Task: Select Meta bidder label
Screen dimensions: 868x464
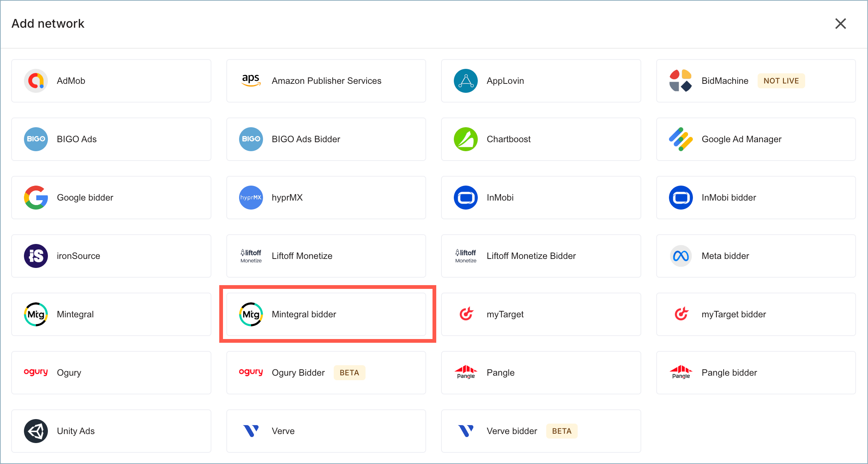Action: pos(725,256)
